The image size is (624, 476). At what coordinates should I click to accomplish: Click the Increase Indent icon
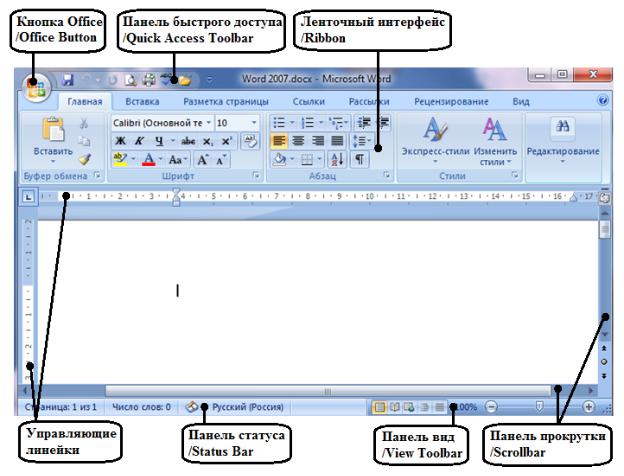(x=383, y=122)
